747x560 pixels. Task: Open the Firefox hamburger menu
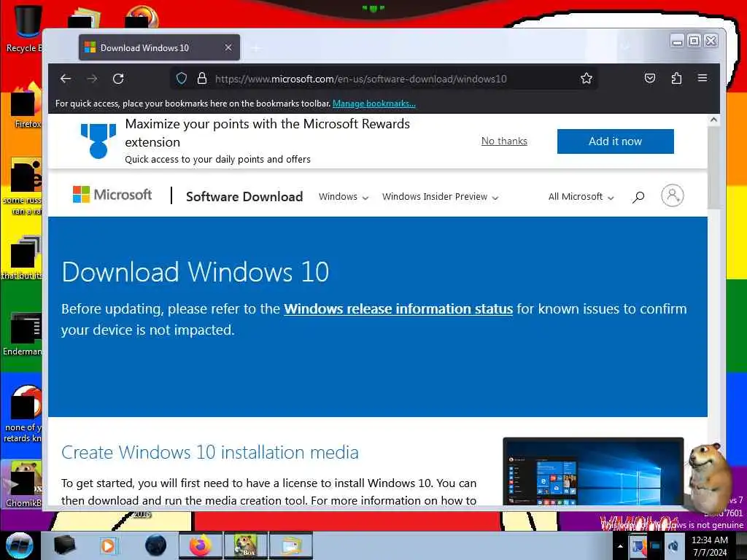click(703, 77)
